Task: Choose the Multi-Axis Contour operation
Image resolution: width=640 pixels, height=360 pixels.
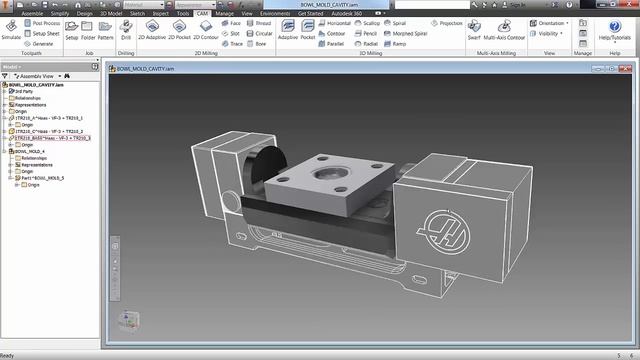Action: click(504, 30)
